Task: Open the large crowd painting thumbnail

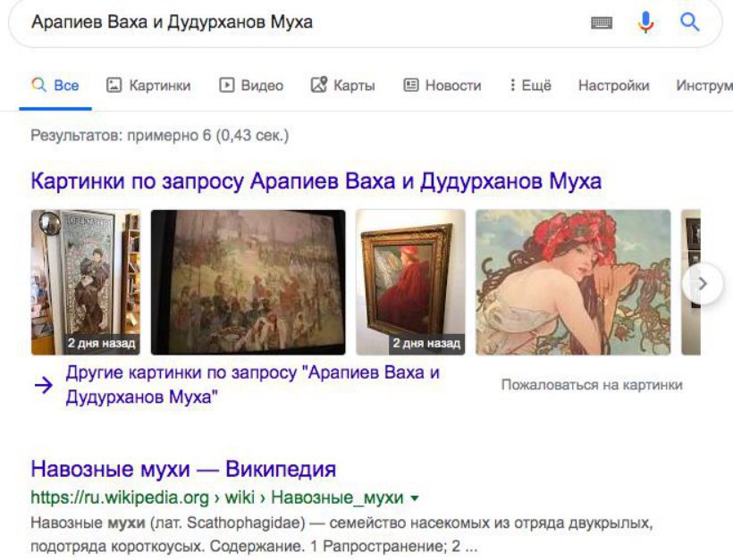Action: coord(249,282)
